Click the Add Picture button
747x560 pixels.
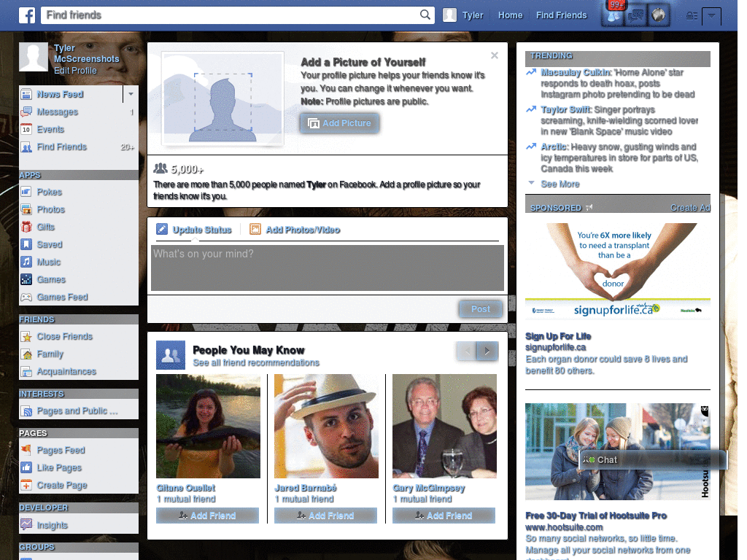click(340, 123)
